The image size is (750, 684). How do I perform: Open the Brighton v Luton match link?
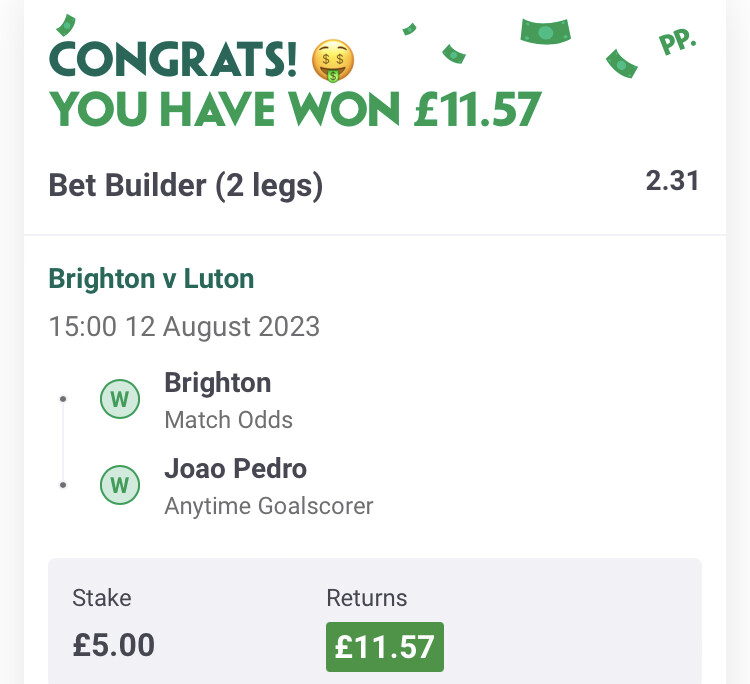[x=151, y=278]
